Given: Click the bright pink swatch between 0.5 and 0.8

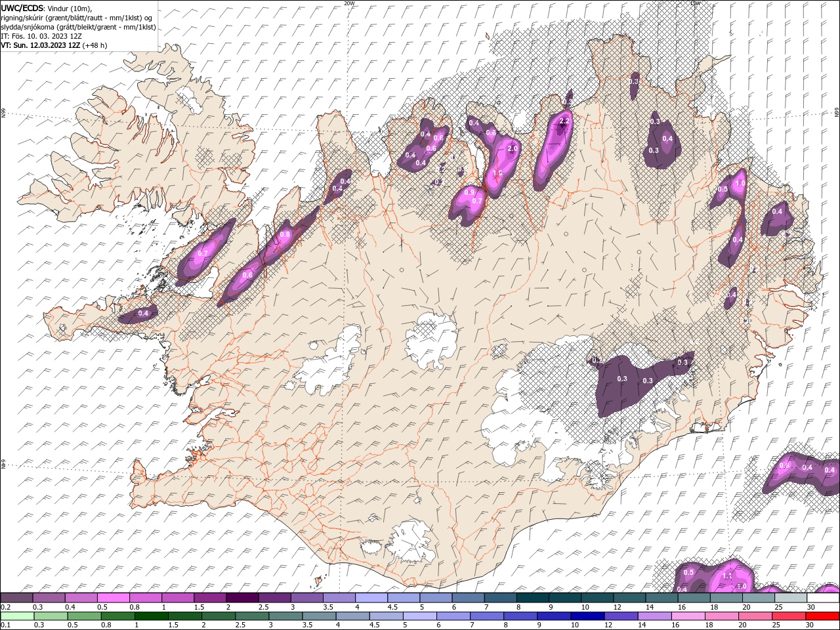Looking at the screenshot, I should [x=113, y=598].
